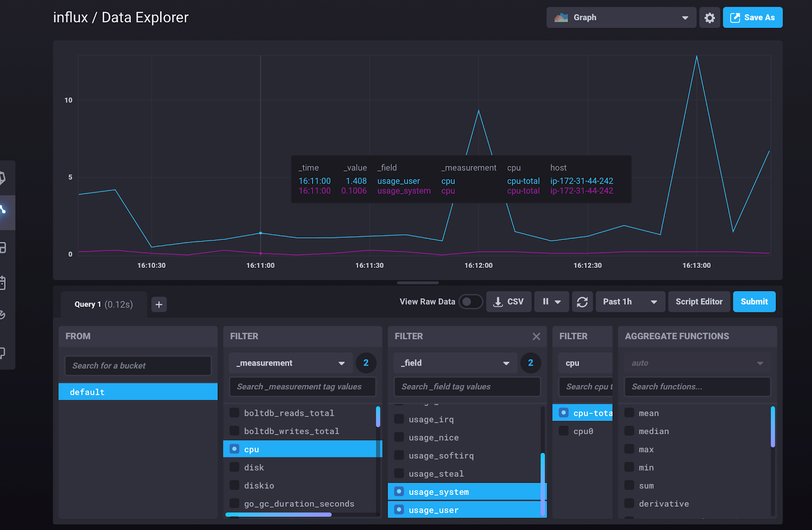
Task: Pause the query using the pause icon
Action: [x=547, y=301]
